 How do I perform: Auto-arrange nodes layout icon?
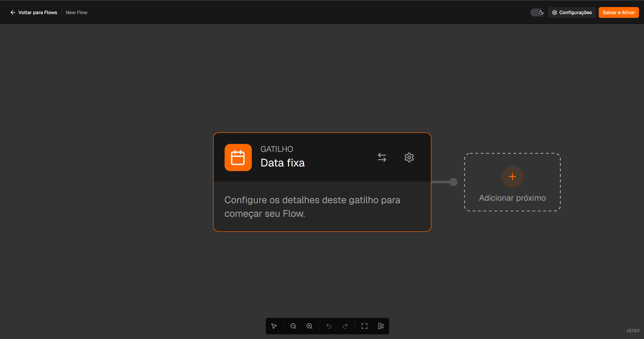[x=381, y=326]
